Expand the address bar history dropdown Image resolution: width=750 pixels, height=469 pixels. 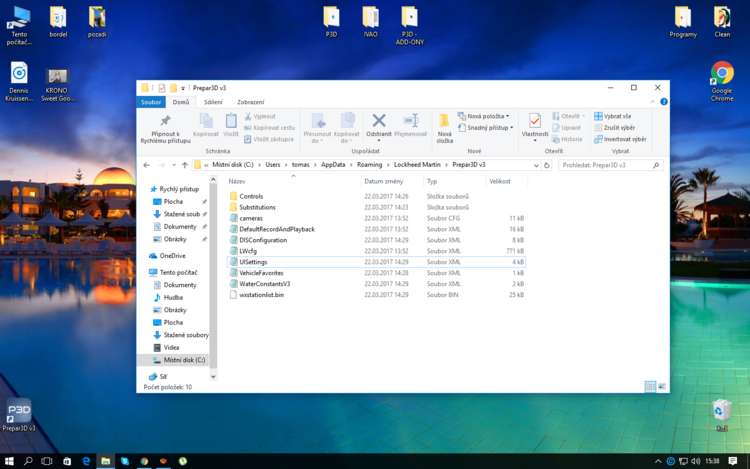[536, 165]
